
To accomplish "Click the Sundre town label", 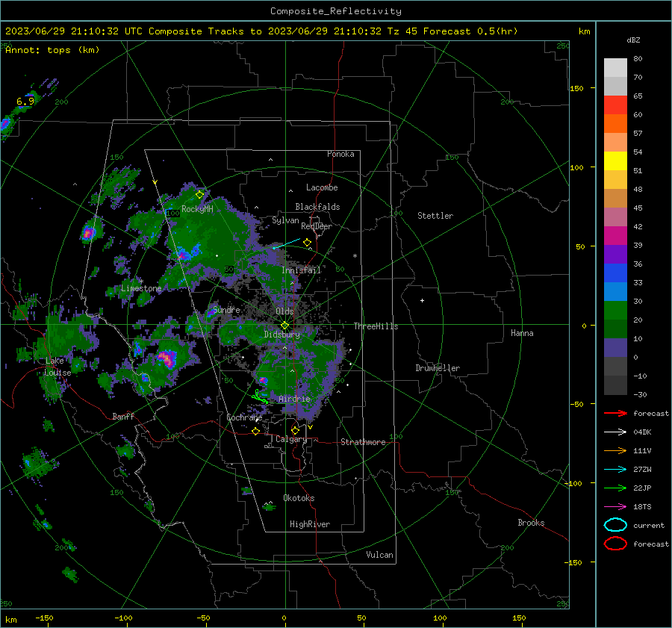I will 226,310.
